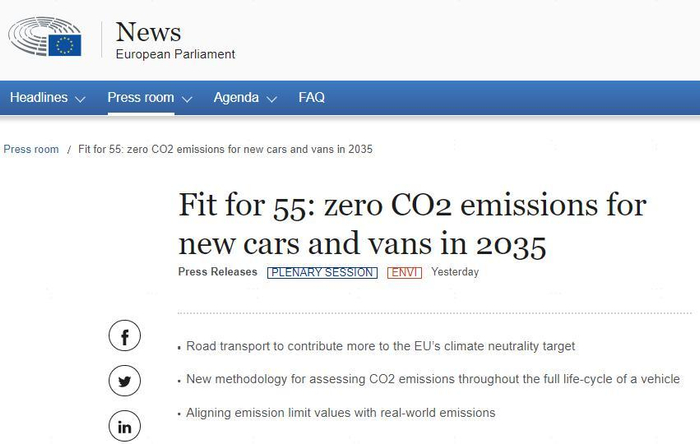Click the News site title
The image size is (700, 444).
(151, 31)
